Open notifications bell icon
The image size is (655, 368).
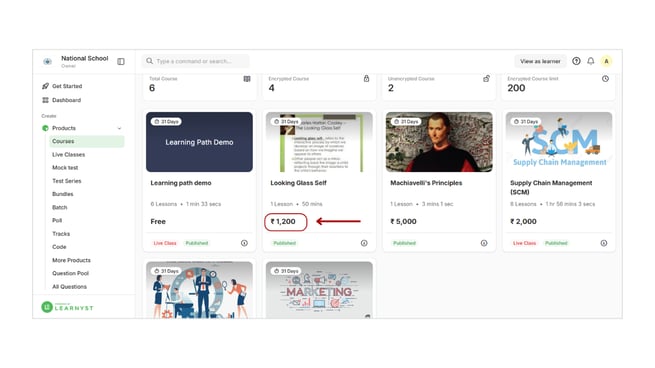591,61
